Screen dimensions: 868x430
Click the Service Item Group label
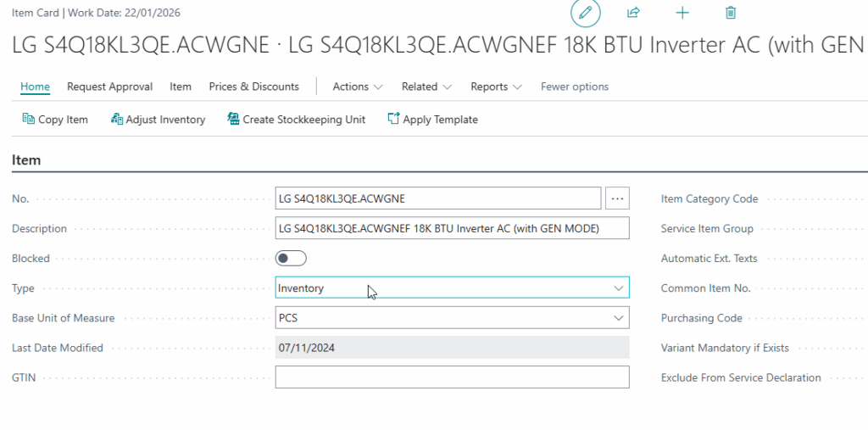[x=707, y=229]
